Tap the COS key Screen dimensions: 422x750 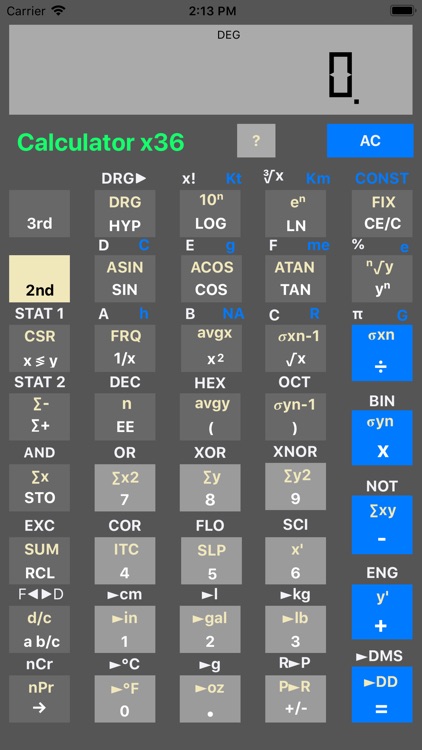211,278
